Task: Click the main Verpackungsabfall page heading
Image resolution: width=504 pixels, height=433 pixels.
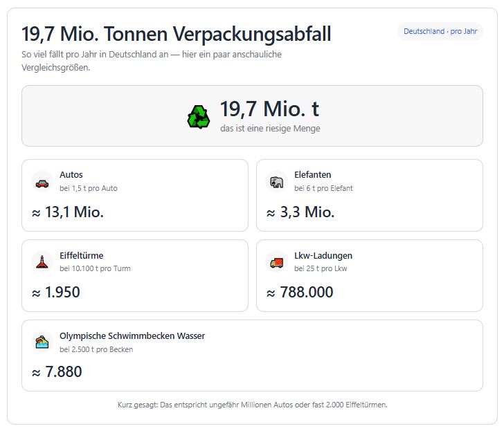Action: [177, 34]
